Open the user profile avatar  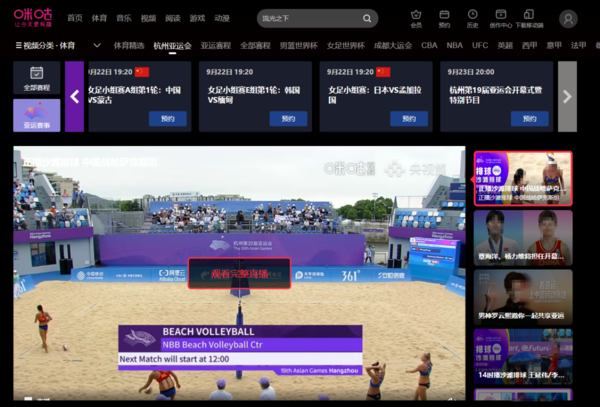click(x=568, y=19)
